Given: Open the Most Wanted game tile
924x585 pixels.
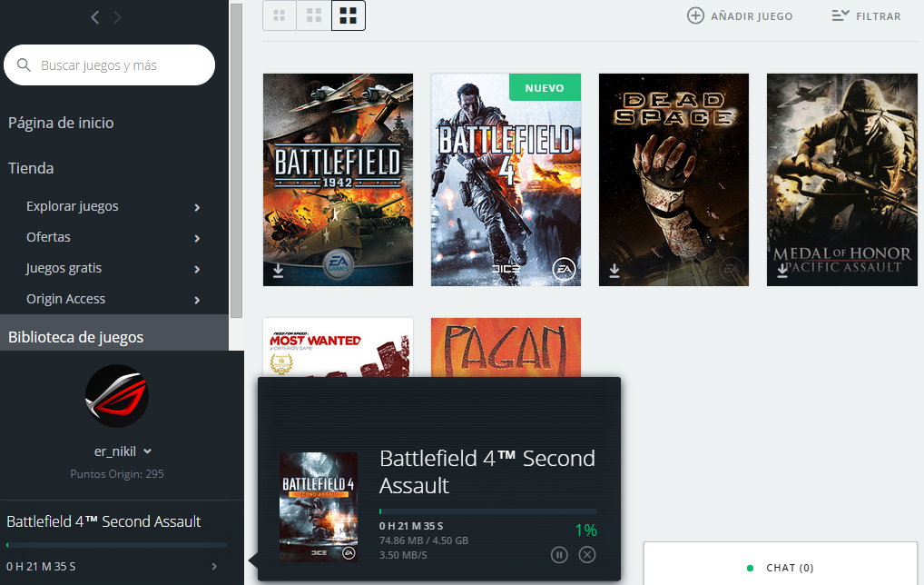Looking at the screenshot, I should [x=338, y=347].
